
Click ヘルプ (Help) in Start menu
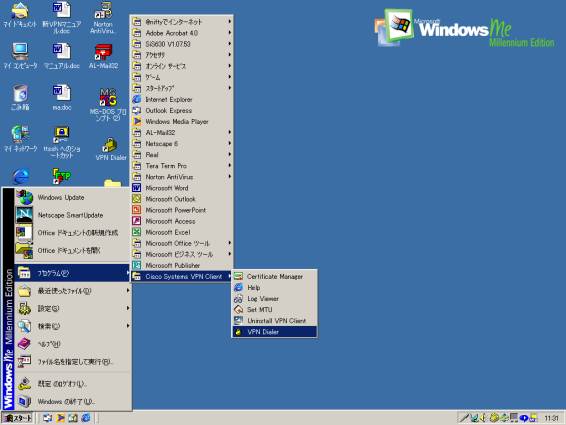(x=73, y=344)
